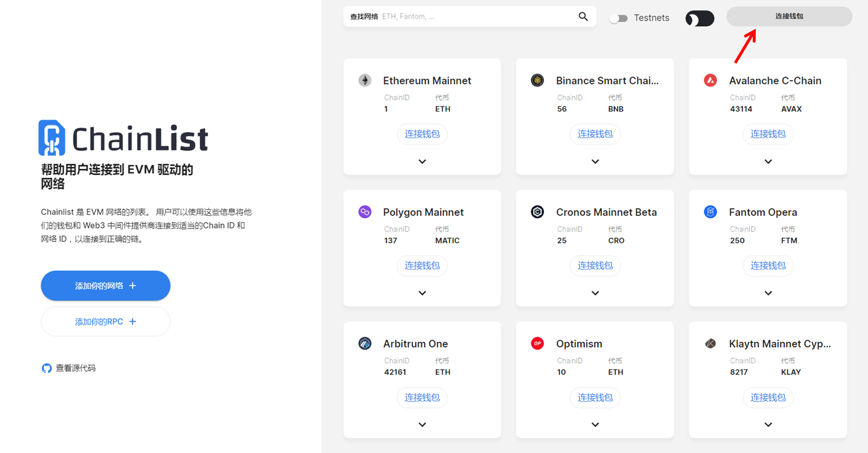Click the Arbitrum One title text

(415, 344)
